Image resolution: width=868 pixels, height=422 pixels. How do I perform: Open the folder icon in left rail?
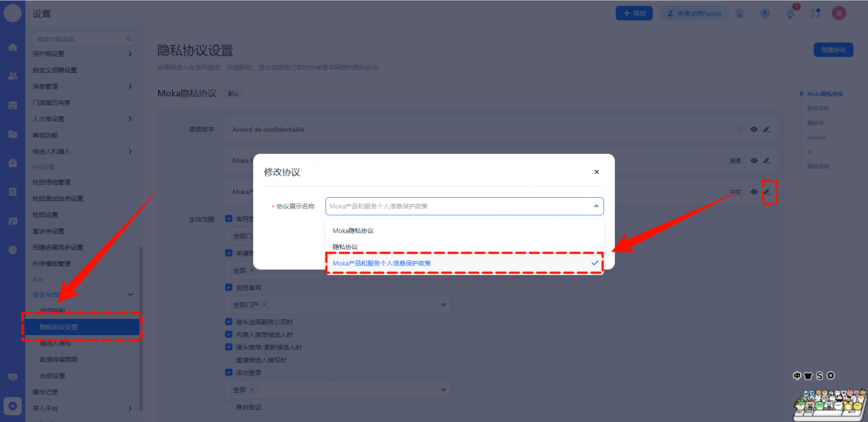13,134
